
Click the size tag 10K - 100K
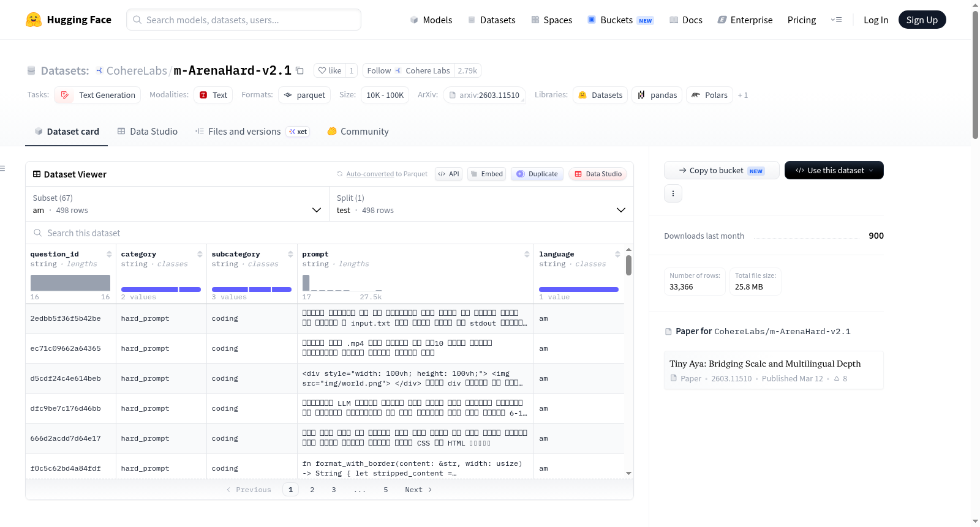[385, 95]
